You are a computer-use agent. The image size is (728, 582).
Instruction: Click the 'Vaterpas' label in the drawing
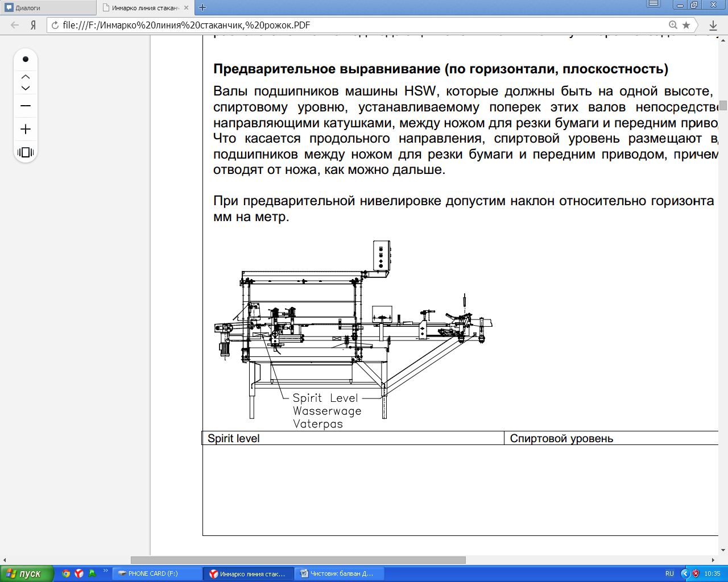coord(318,424)
